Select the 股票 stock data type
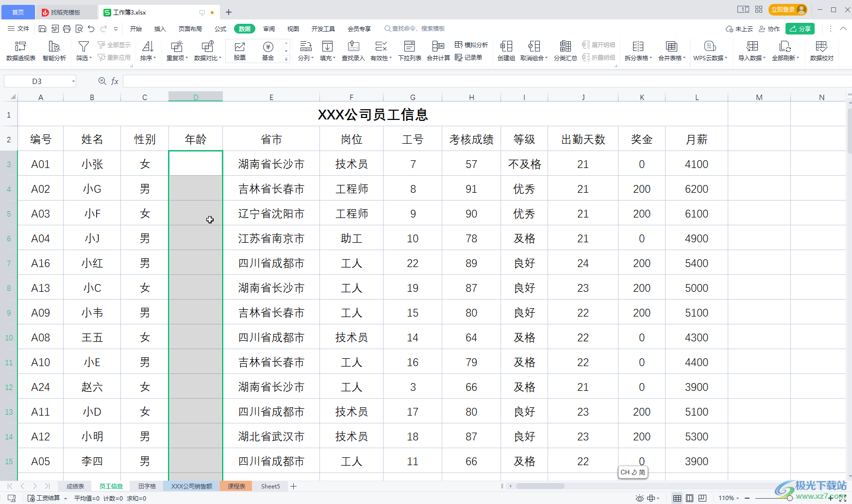This screenshot has height=504, width=852. (240, 50)
